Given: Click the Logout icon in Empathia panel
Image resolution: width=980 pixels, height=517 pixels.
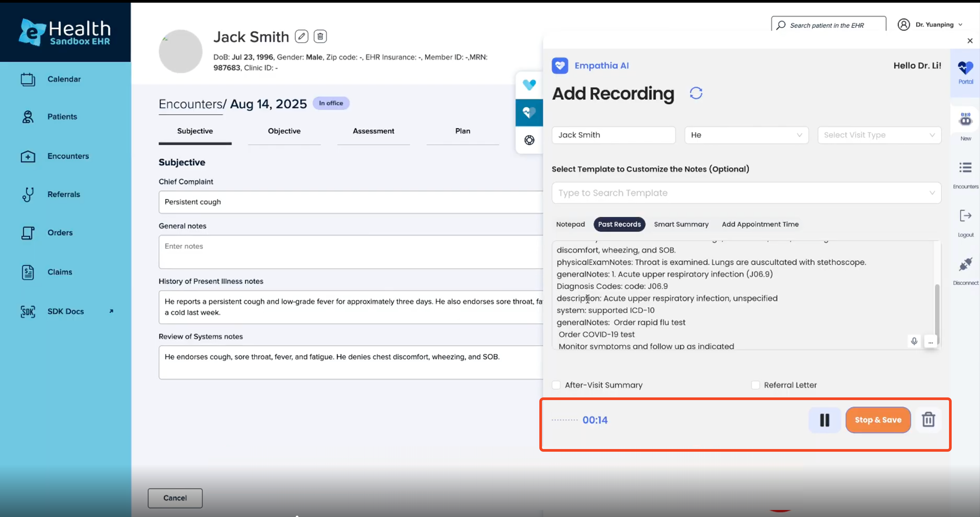Looking at the screenshot, I should click(965, 216).
